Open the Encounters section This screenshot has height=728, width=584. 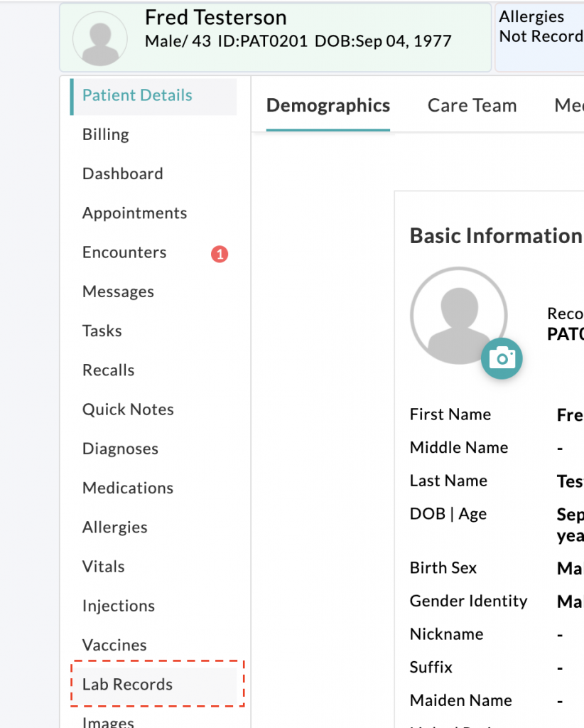click(x=124, y=252)
